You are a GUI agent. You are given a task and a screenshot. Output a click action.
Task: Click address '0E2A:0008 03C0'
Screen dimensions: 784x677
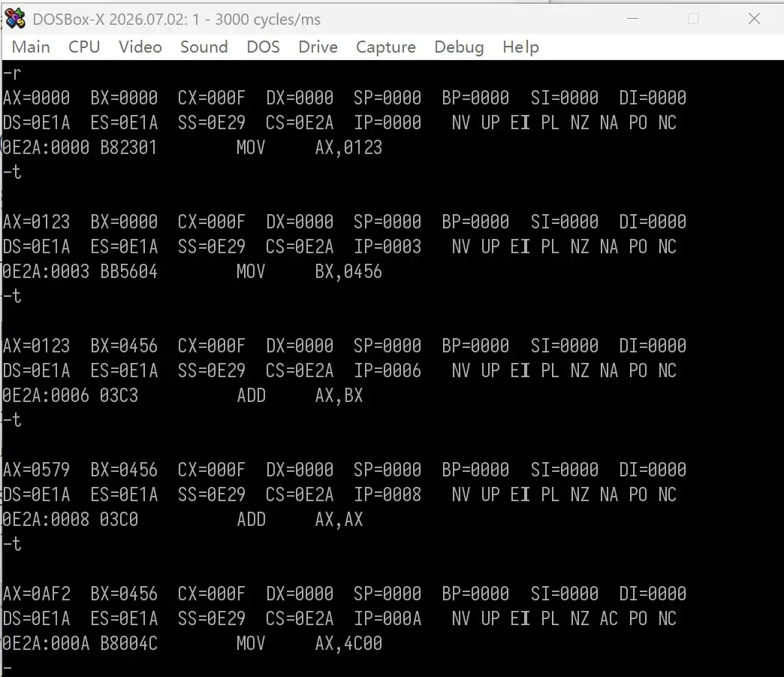[x=70, y=520]
